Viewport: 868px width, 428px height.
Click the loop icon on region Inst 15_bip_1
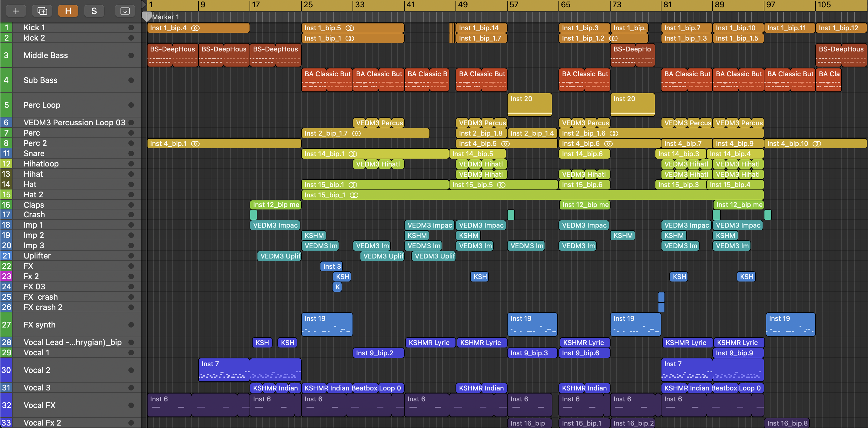tap(354, 195)
